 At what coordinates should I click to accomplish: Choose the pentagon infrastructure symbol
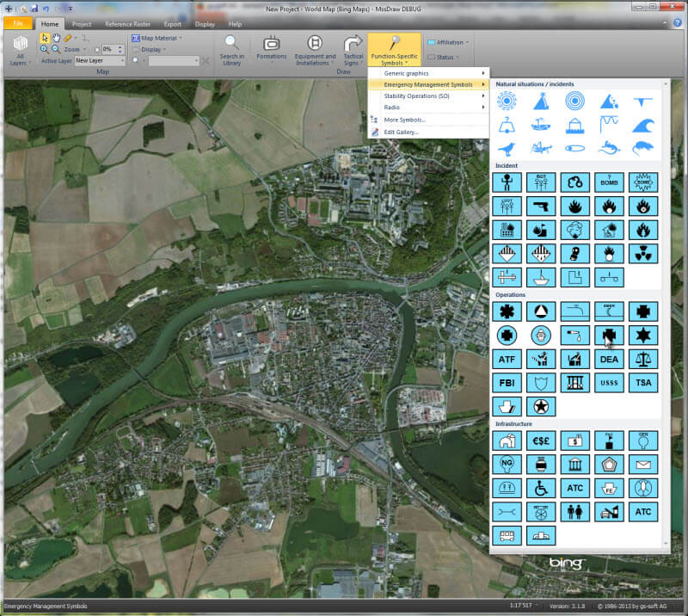pyautogui.click(x=609, y=465)
